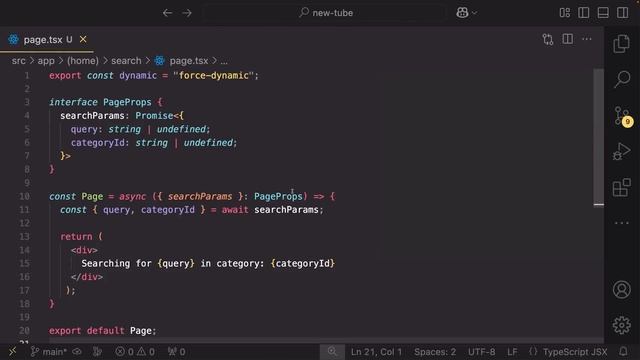Toggle the secondary side bar
The height and width of the screenshot is (360, 640).
(622, 13)
